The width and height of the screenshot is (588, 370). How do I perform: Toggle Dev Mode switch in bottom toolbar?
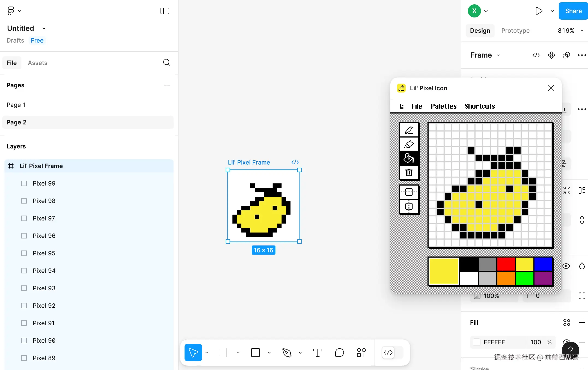pos(392,353)
